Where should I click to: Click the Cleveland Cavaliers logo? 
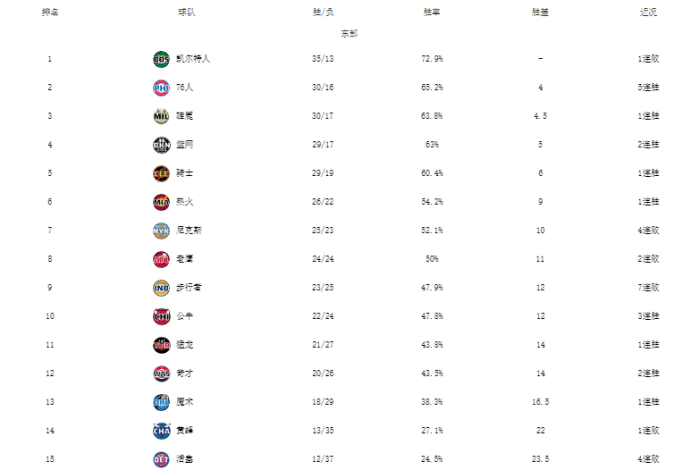click(162, 173)
